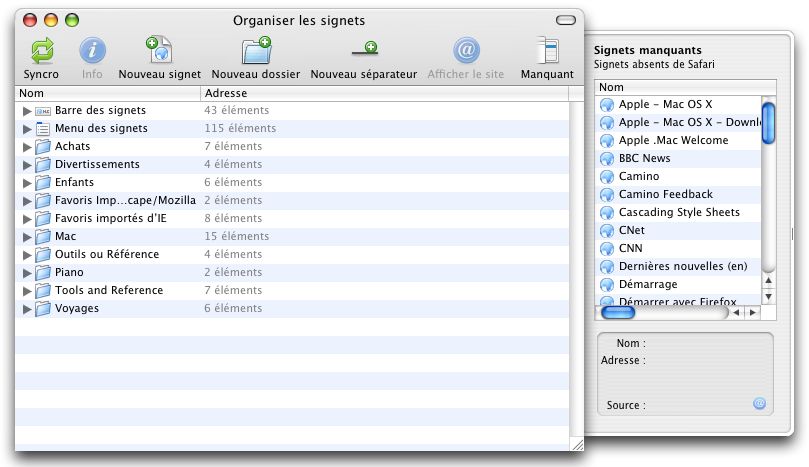Click the scroll right arrow in drawer list

[x=753, y=313]
